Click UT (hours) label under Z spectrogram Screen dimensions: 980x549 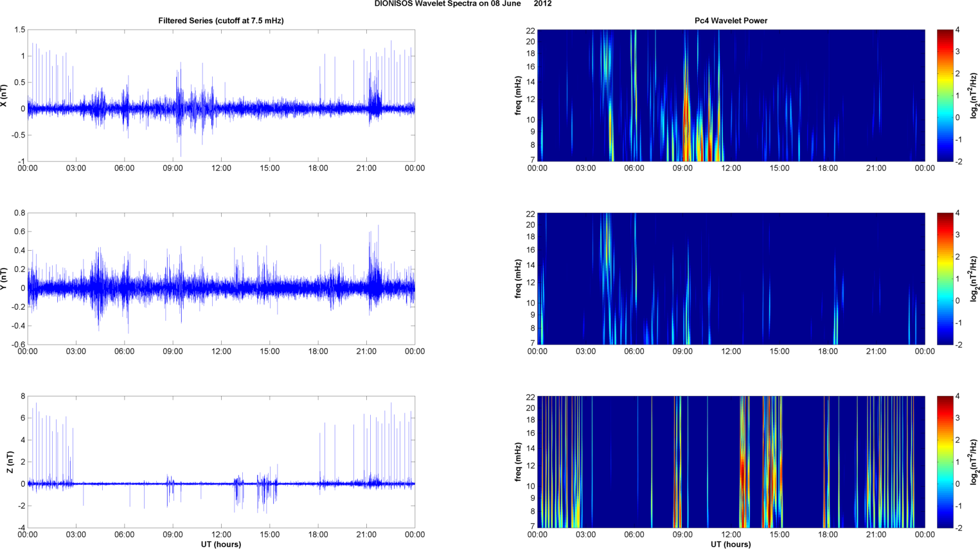[x=731, y=544]
